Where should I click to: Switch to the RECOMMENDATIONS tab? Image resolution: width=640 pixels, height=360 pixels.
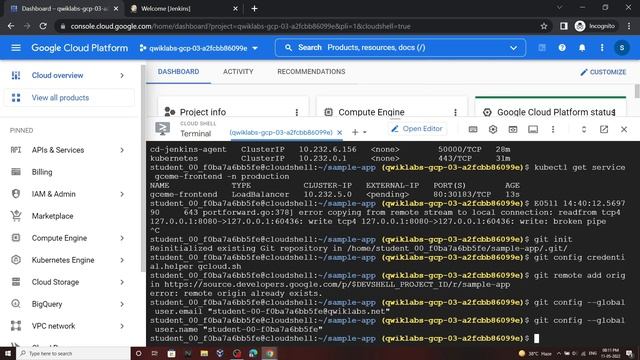pyautogui.click(x=311, y=71)
